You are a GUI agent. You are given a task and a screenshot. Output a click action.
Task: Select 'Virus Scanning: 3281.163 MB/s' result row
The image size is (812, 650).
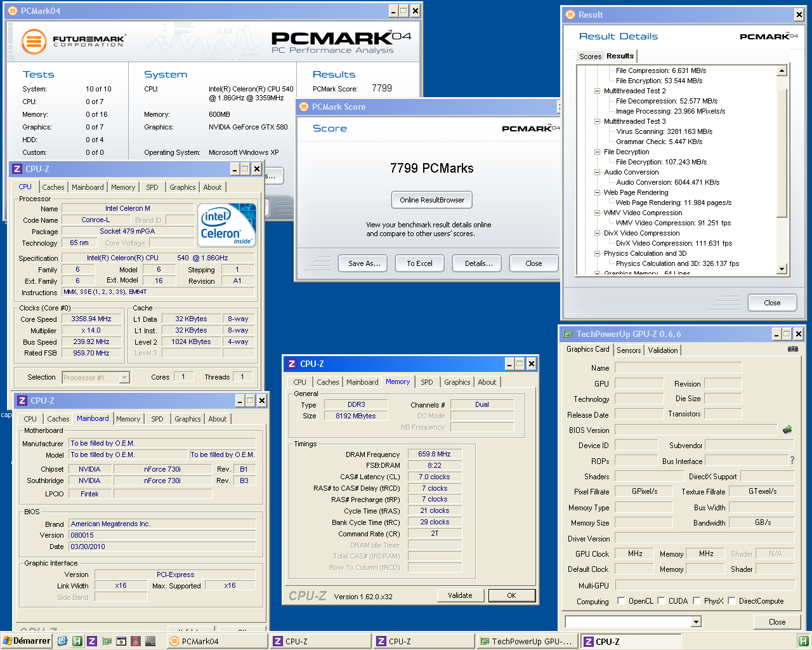click(x=664, y=131)
